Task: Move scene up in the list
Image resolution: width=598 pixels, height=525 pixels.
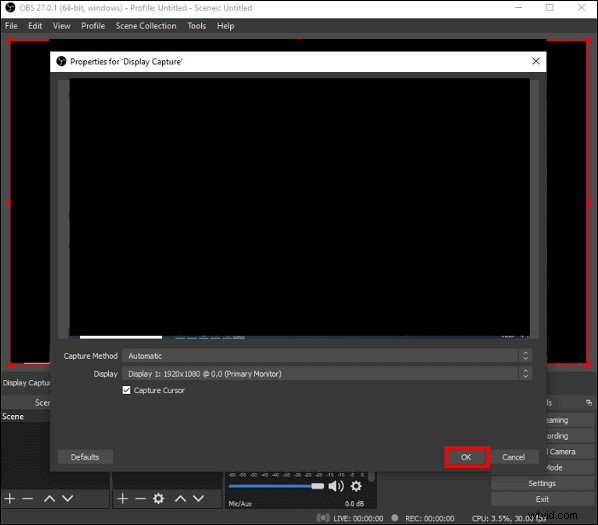Action: point(49,498)
